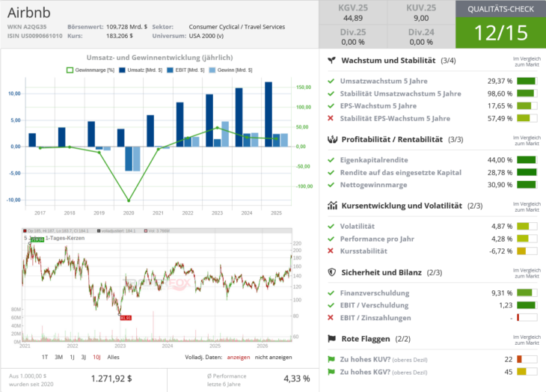Click the checkmark beside EPS-Wachstum 5 Jahre
This screenshot has width=546, height=392.
tap(331, 105)
